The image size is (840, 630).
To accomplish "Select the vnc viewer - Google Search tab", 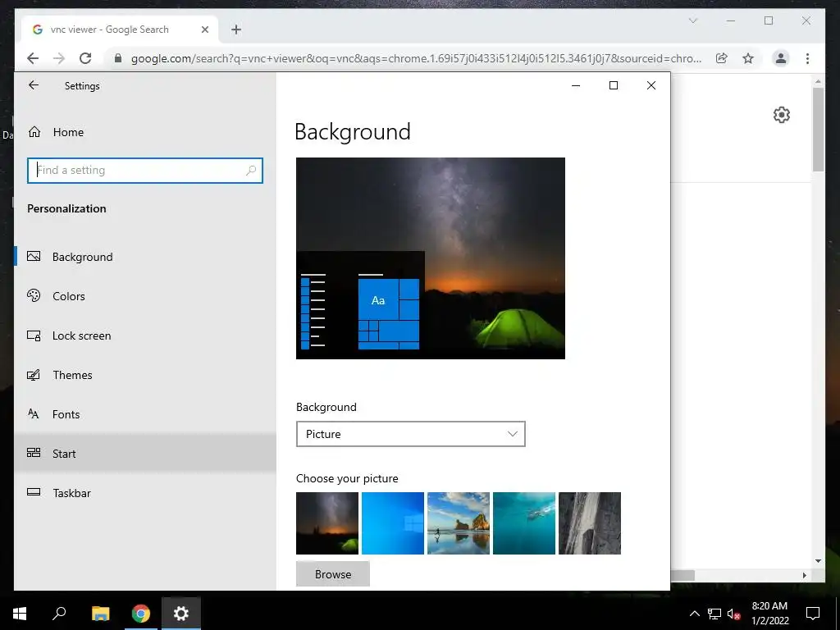I will coord(120,30).
